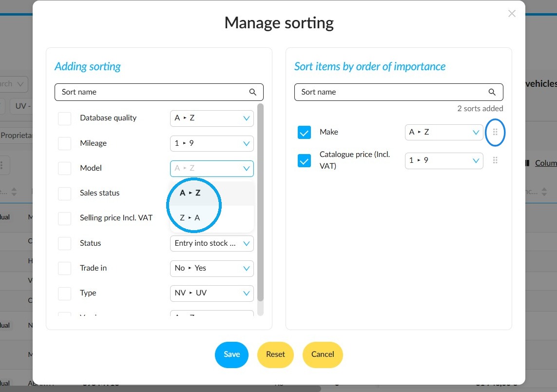557x392 pixels.
Task: Click drag handle for Catalogue price sort
Action: pos(495,160)
